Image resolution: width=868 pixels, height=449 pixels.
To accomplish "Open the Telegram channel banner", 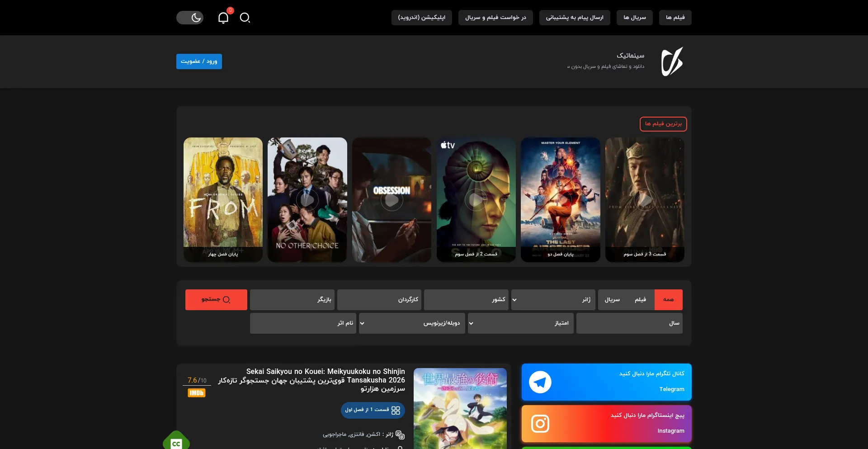I will [606, 382].
